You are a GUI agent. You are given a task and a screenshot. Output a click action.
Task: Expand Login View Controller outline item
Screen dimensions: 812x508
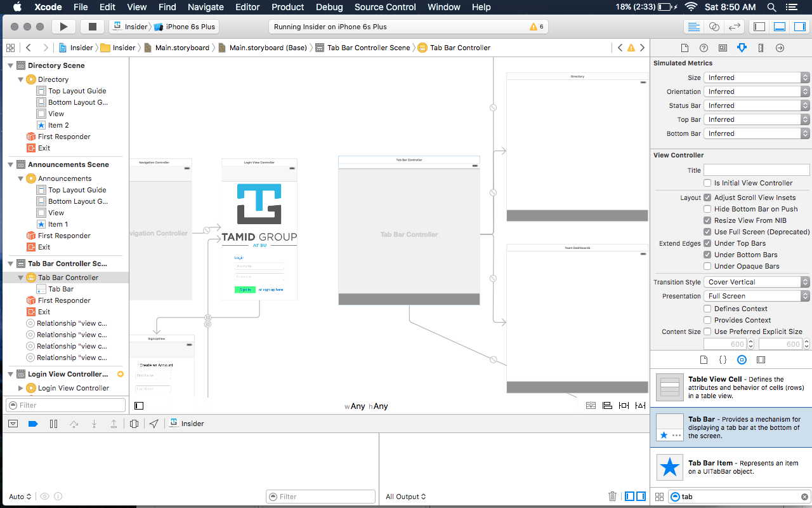tap(20, 388)
